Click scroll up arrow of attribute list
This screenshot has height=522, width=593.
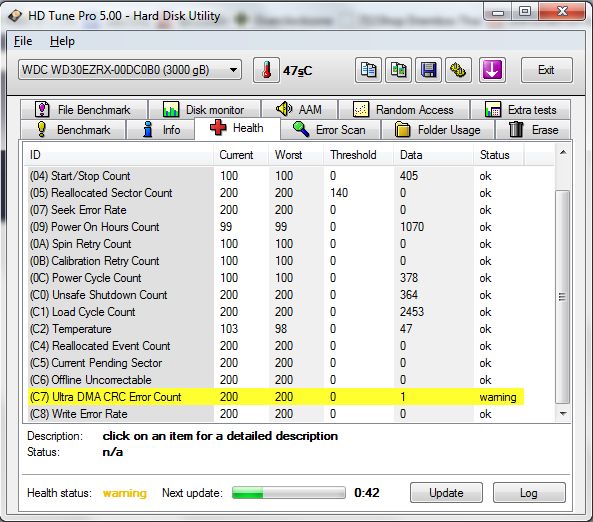[563, 153]
